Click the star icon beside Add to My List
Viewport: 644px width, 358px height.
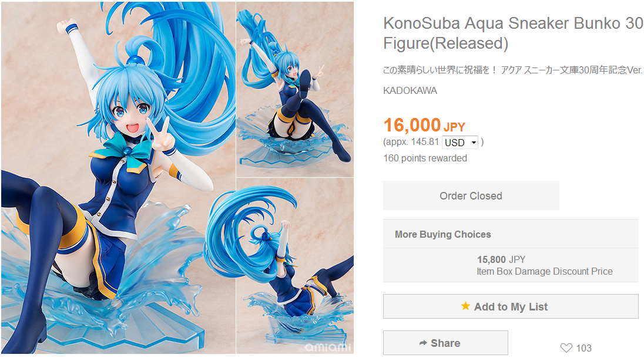465,306
